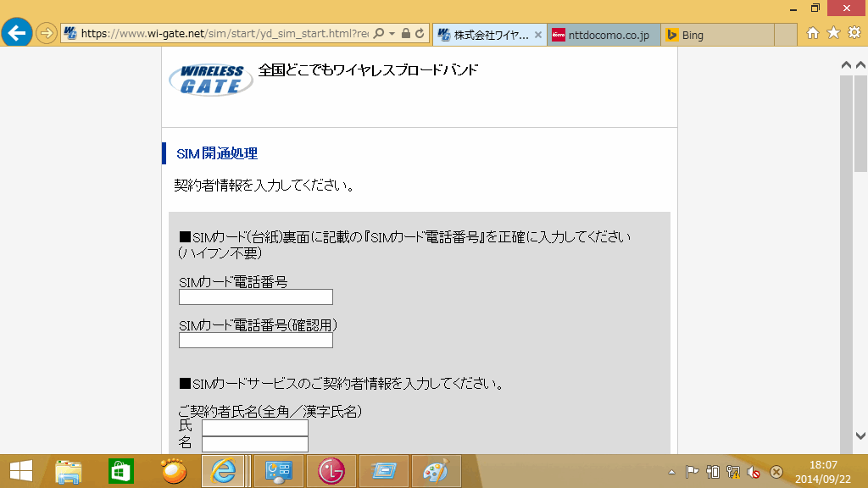
Task: Open Windows Store from the taskbar
Action: tap(121, 471)
